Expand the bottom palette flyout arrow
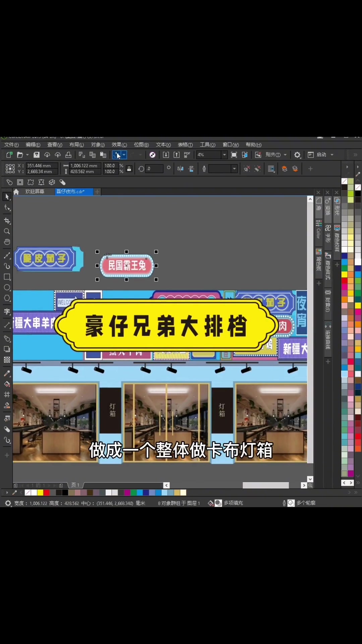This screenshot has height=644, width=362. click(7, 492)
